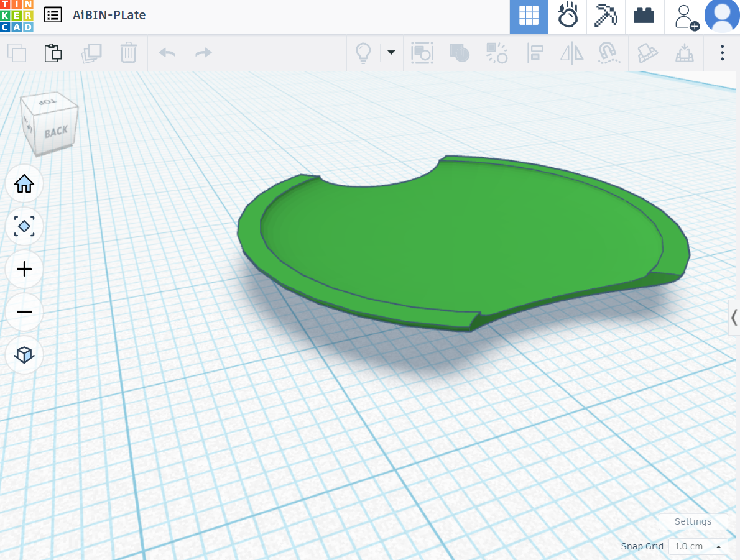
Task: Reset to Home view
Action: (24, 184)
